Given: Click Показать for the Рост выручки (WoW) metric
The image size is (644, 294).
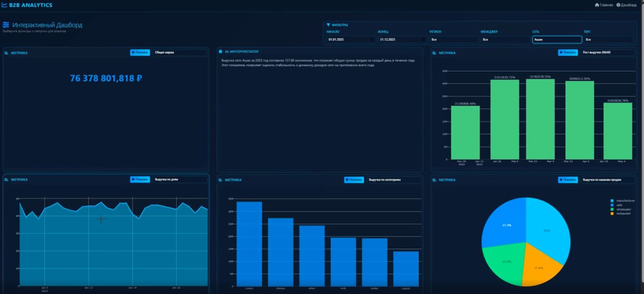Looking at the screenshot, I should [568, 53].
